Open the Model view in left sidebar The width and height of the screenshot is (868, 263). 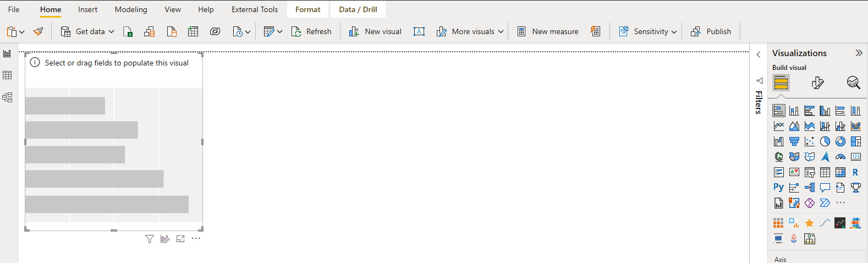[x=7, y=97]
